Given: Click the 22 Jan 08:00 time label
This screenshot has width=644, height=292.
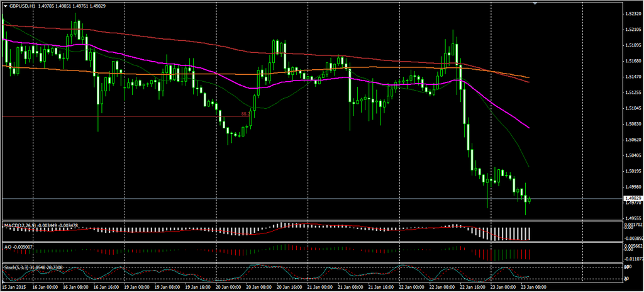Looking at the screenshot, I should [x=442, y=286].
